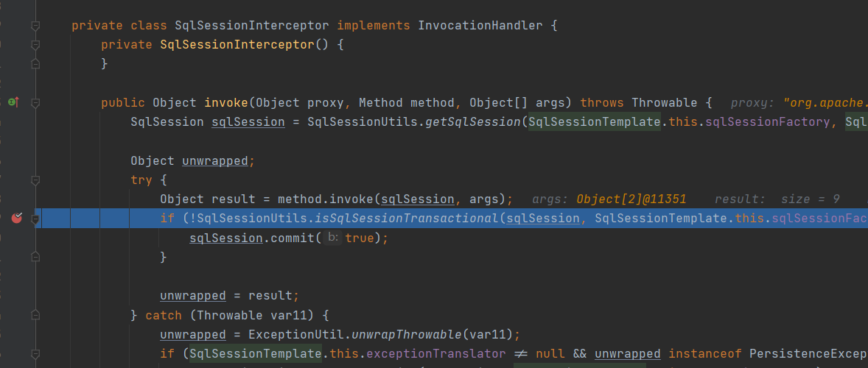Toggle the verified breakpoint on the highlighted line
The image size is (868, 368).
coord(17,218)
